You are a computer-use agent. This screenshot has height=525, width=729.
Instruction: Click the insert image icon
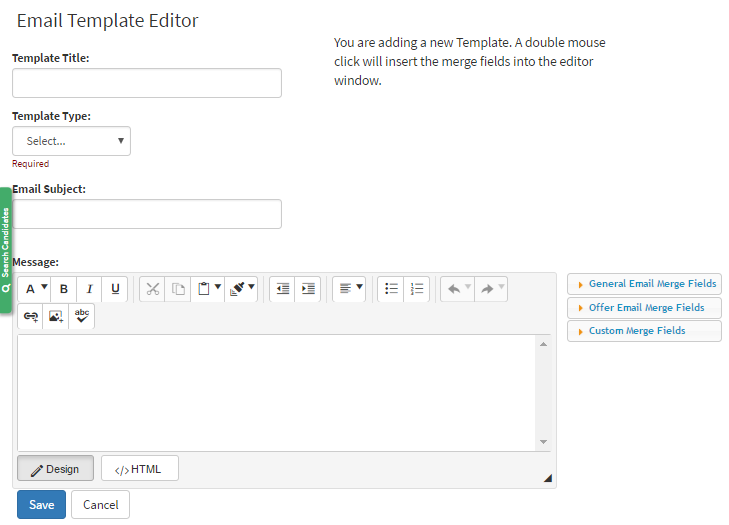56,317
